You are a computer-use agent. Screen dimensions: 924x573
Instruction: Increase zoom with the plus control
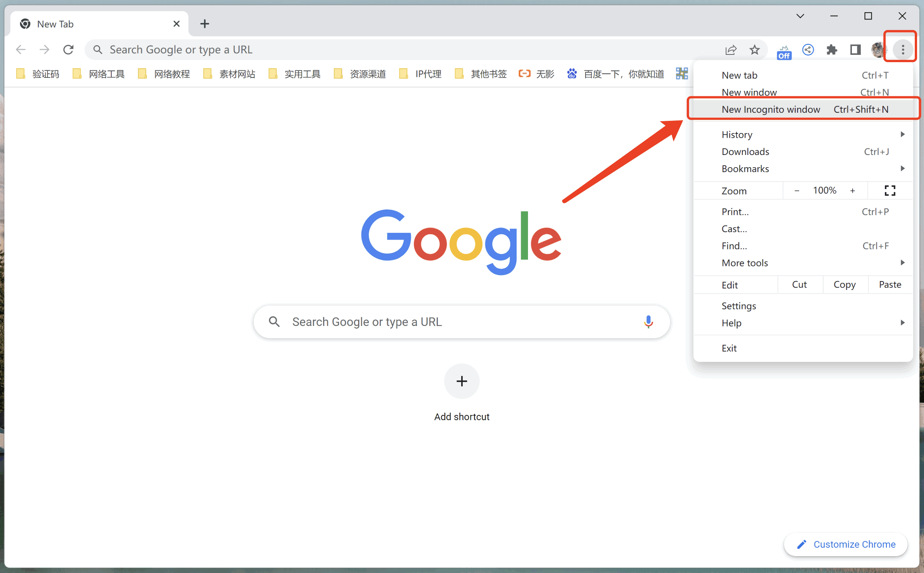[853, 190]
